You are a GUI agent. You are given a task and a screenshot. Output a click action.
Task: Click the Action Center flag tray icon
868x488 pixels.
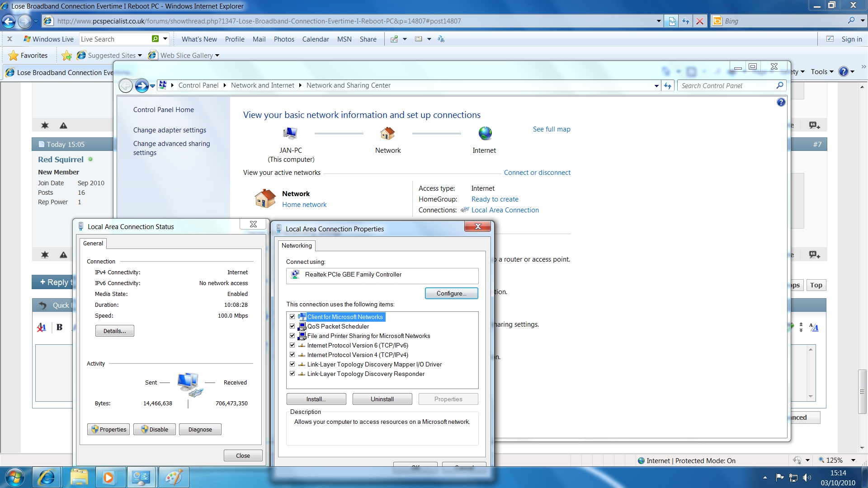click(779, 477)
